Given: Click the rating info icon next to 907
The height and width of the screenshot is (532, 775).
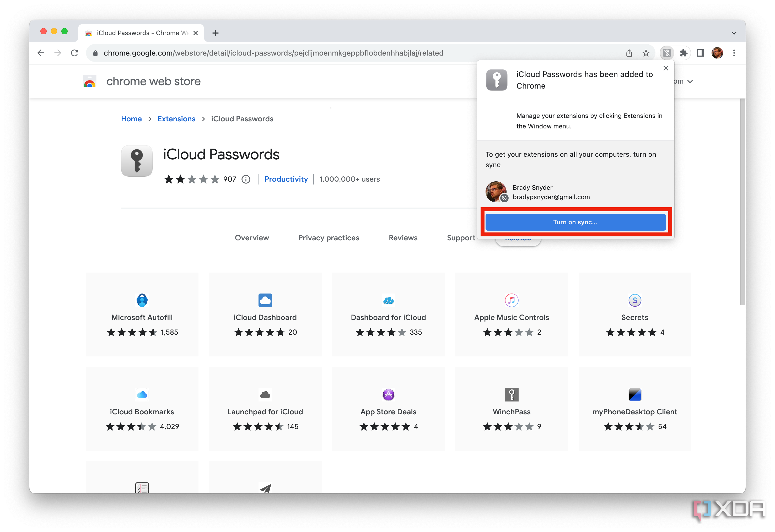Looking at the screenshot, I should 246,179.
